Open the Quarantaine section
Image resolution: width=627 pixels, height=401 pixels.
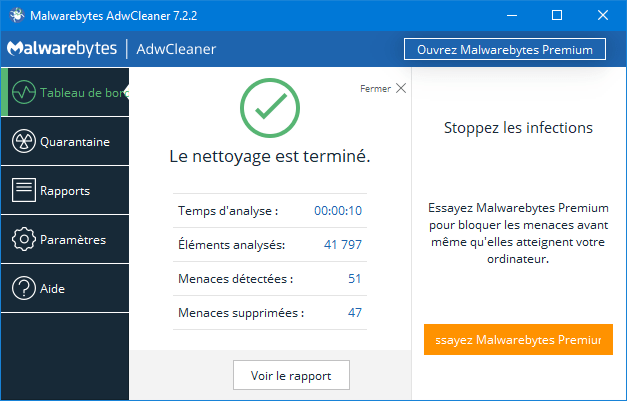65,142
